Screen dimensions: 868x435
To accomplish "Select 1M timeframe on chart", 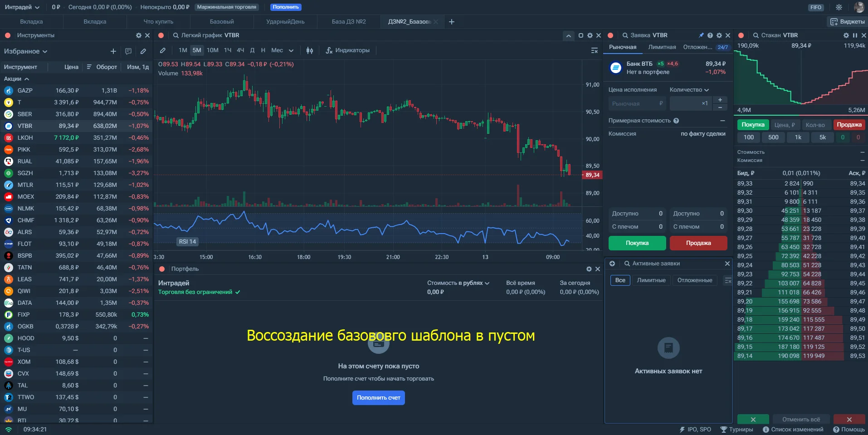I will coord(183,50).
